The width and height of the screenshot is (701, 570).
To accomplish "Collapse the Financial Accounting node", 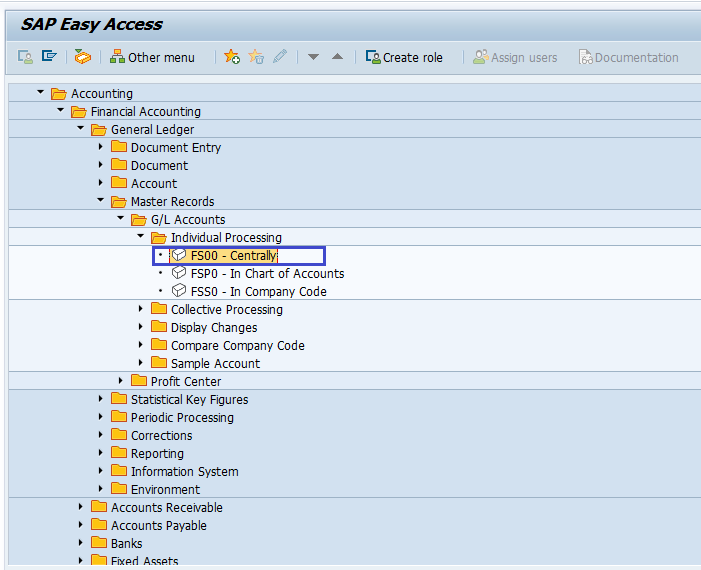I will click(x=61, y=110).
